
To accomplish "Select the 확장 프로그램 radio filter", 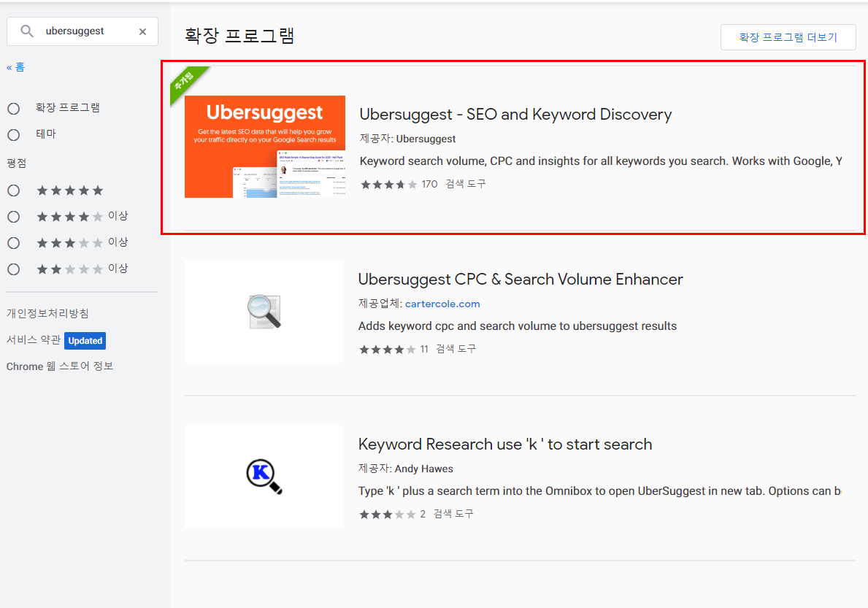I will 14,109.
